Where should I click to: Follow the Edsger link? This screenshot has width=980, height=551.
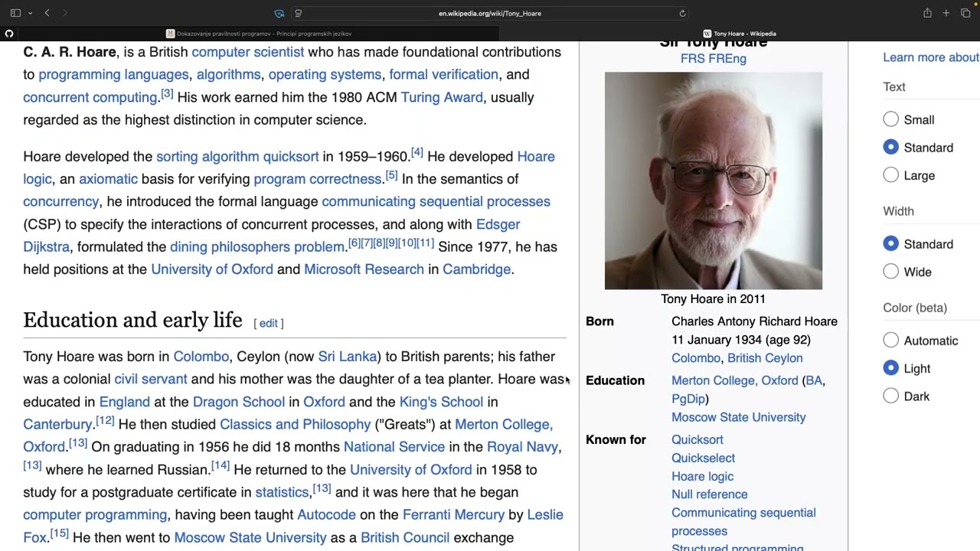point(498,224)
